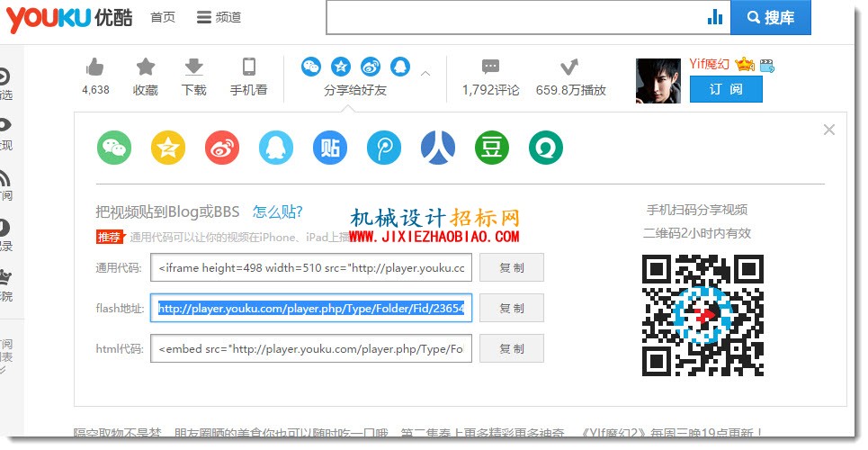The height and width of the screenshot is (450, 868).
Task: Click the green Q circle share icon
Action: coord(546,148)
